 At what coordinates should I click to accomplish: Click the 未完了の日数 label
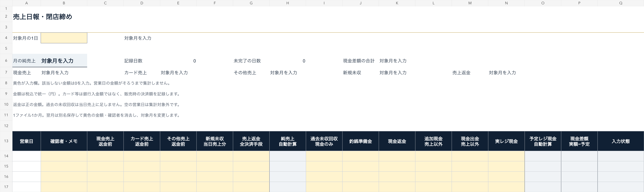(x=247, y=61)
